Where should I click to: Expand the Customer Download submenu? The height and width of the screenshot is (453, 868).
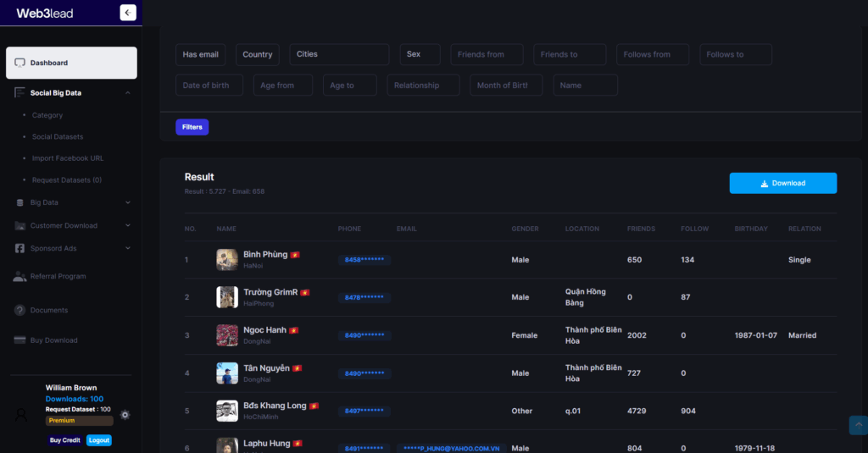point(128,226)
